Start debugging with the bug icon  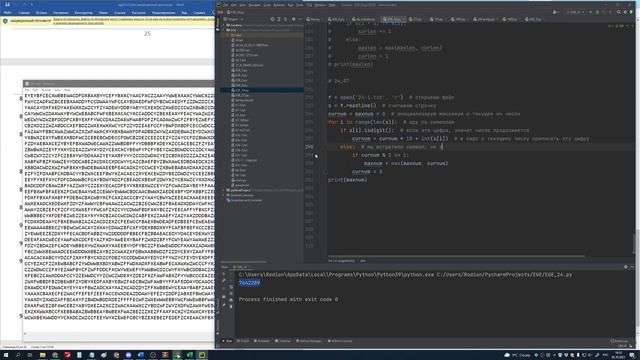click(598, 12)
